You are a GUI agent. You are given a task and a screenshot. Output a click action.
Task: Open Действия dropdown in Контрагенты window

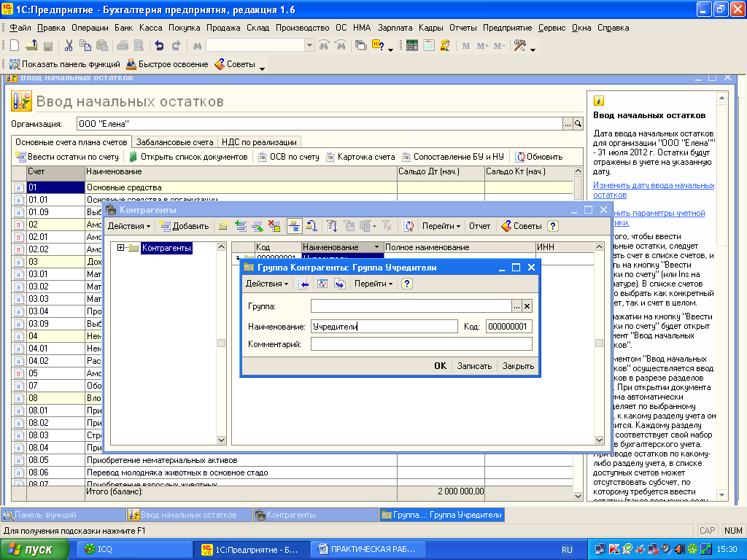[128, 226]
